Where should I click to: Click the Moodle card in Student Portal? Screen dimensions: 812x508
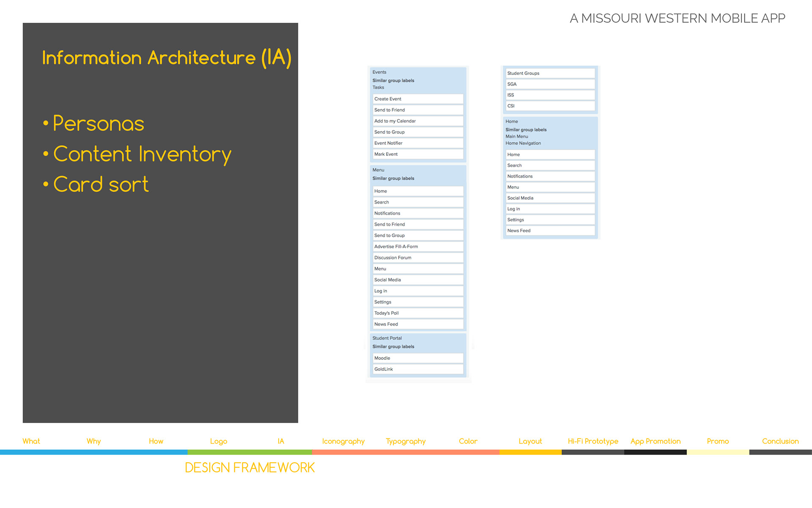(417, 358)
